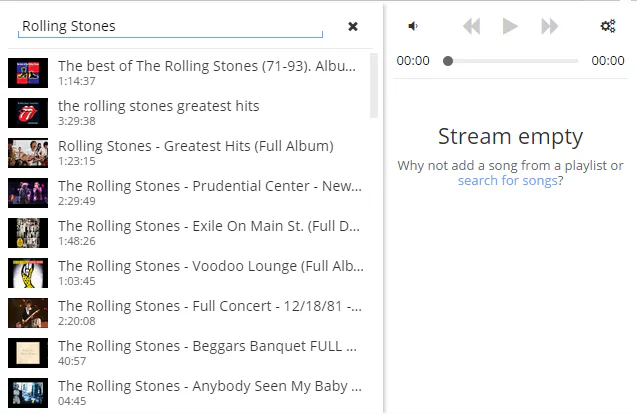The image size is (637, 414).
Task: Click the red tongue logo thumbnail
Action: pos(28,113)
